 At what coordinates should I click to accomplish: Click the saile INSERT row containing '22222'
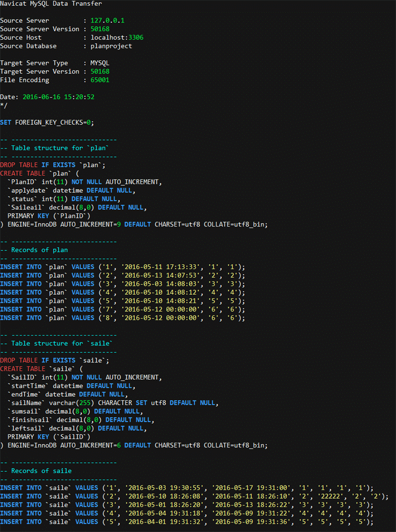(x=194, y=497)
